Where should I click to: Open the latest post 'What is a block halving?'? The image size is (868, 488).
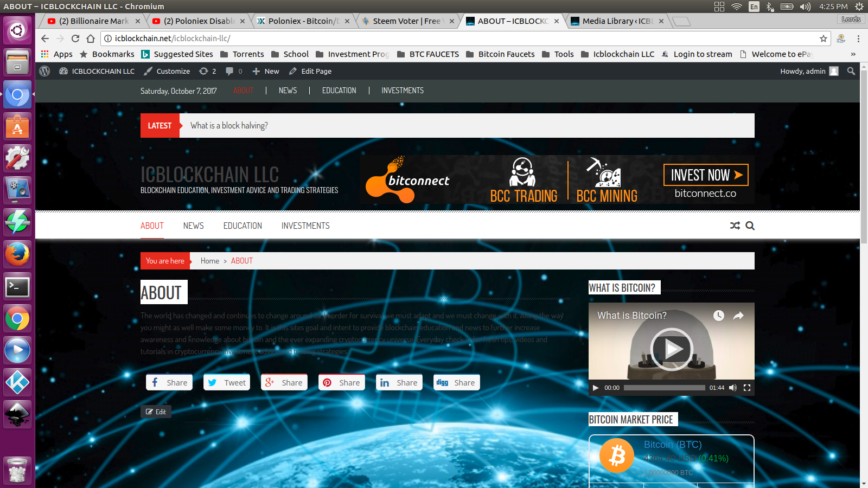[x=229, y=125]
